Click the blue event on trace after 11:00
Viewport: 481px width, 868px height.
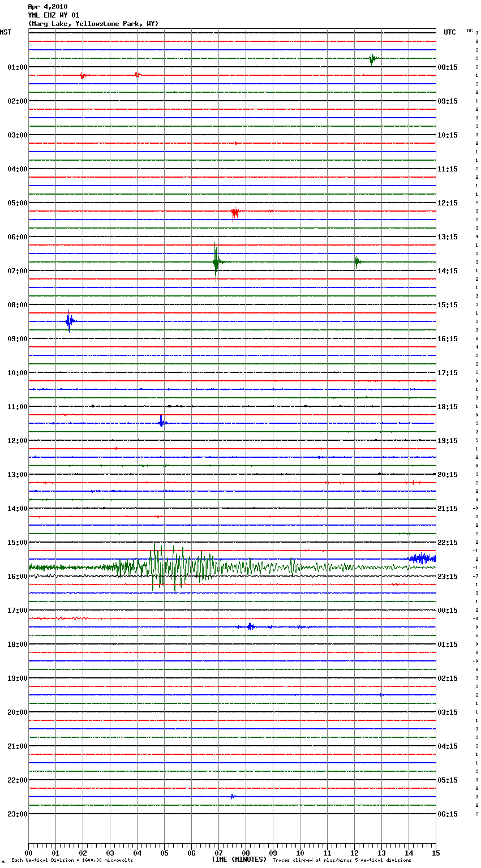pyautogui.click(x=162, y=422)
